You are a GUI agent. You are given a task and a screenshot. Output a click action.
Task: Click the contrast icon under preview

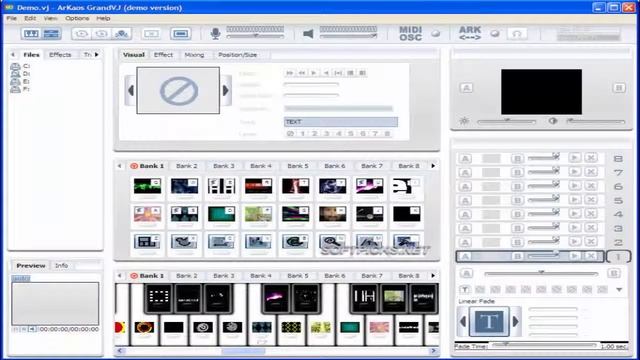[553, 121]
